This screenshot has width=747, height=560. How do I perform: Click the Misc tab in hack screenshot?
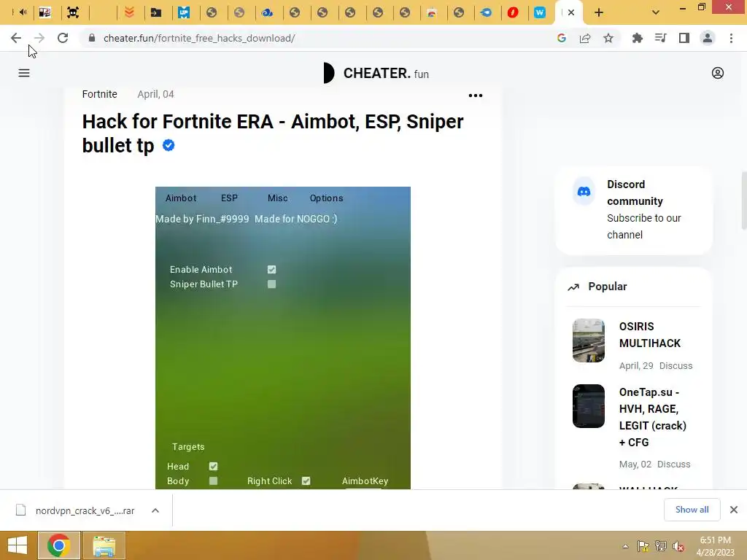[x=278, y=198]
